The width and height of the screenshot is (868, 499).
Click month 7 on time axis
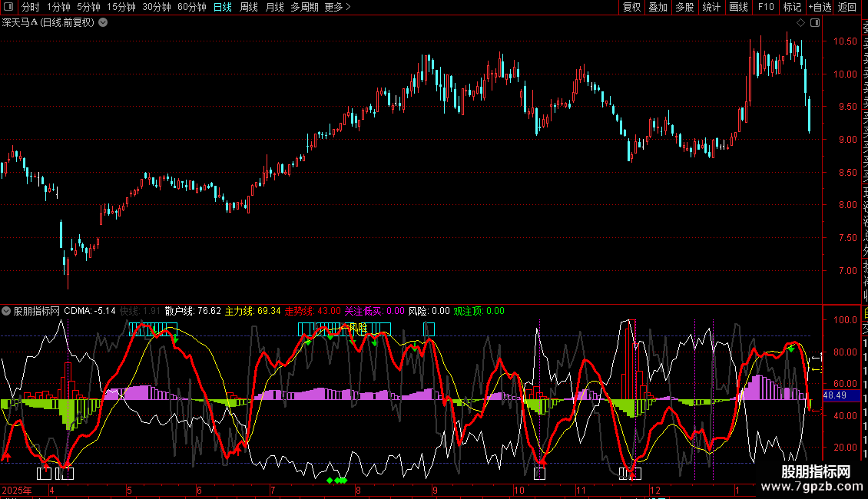(x=273, y=490)
